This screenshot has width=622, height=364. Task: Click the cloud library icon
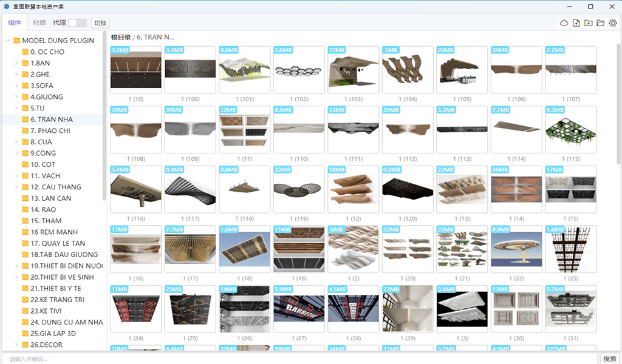click(564, 23)
